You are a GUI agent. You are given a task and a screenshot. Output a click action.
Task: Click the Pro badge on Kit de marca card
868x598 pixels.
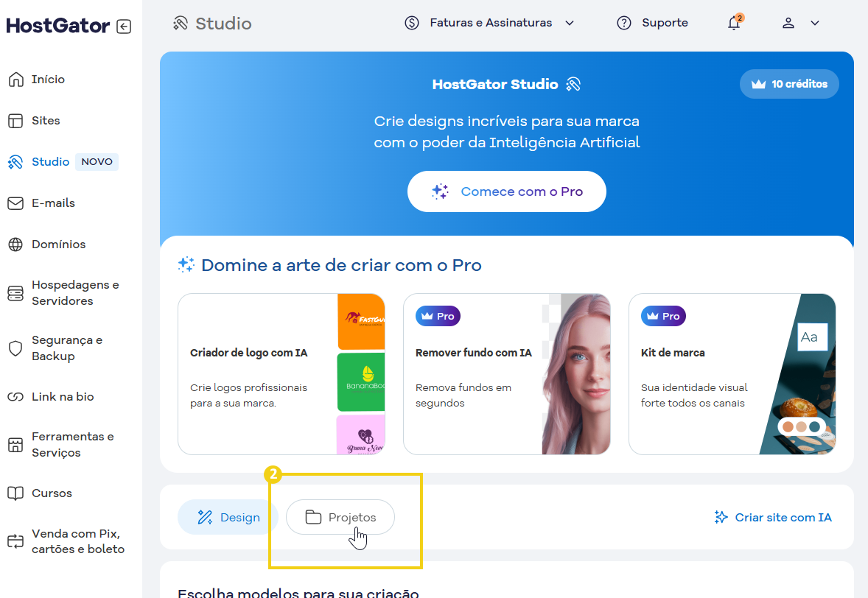(x=663, y=316)
